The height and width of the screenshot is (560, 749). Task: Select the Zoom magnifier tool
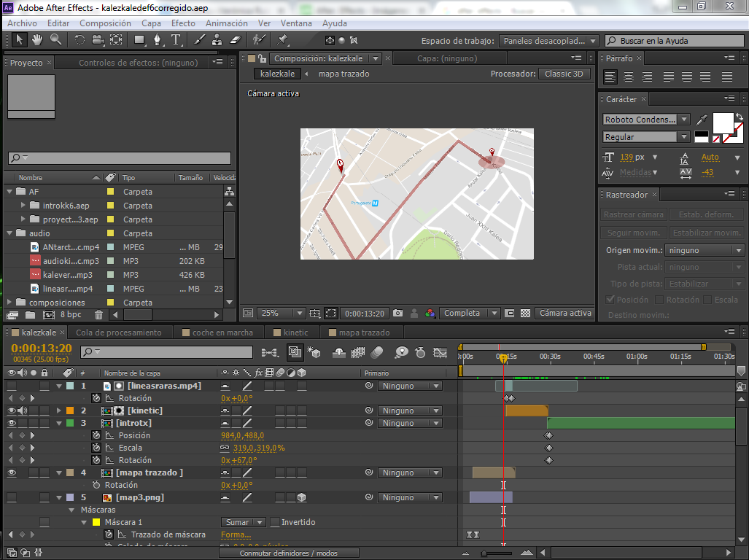55,40
